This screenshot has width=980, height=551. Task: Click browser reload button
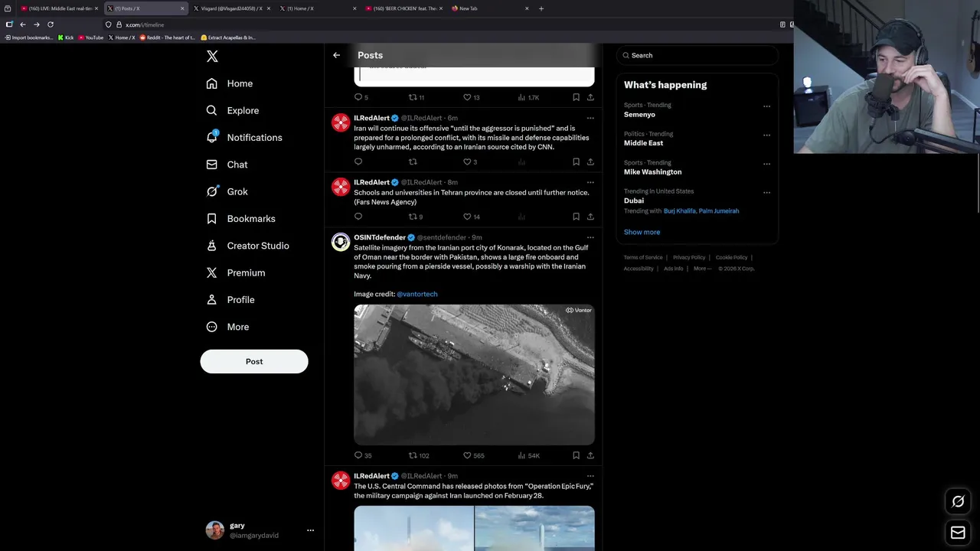tap(51, 24)
